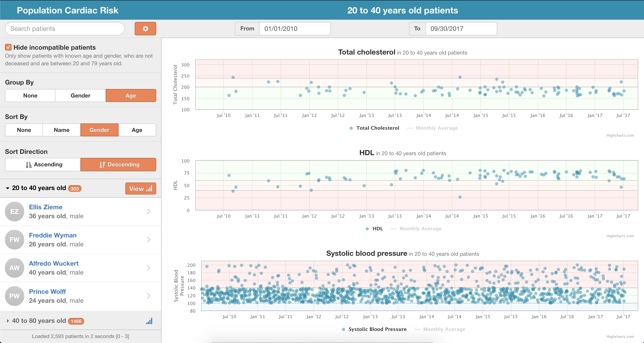Click the lowest HDL data point near 25
The height and width of the screenshot is (343, 644).
pos(460,197)
